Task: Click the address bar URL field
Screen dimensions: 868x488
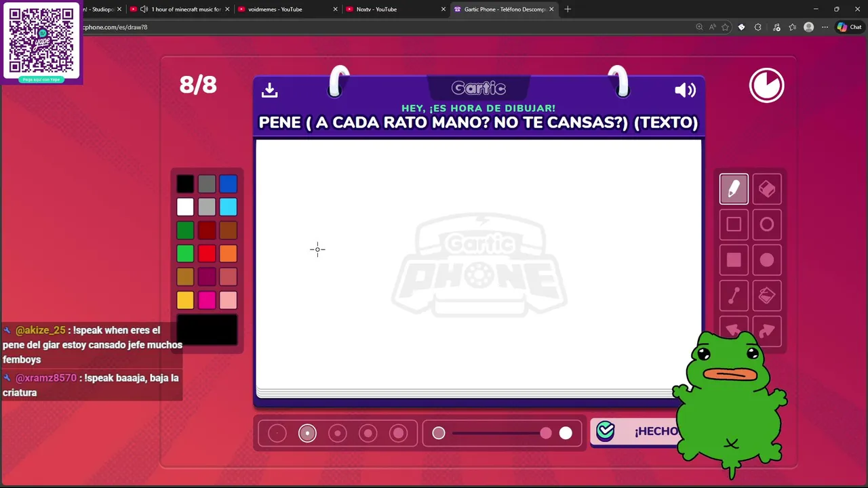Action: (387, 27)
